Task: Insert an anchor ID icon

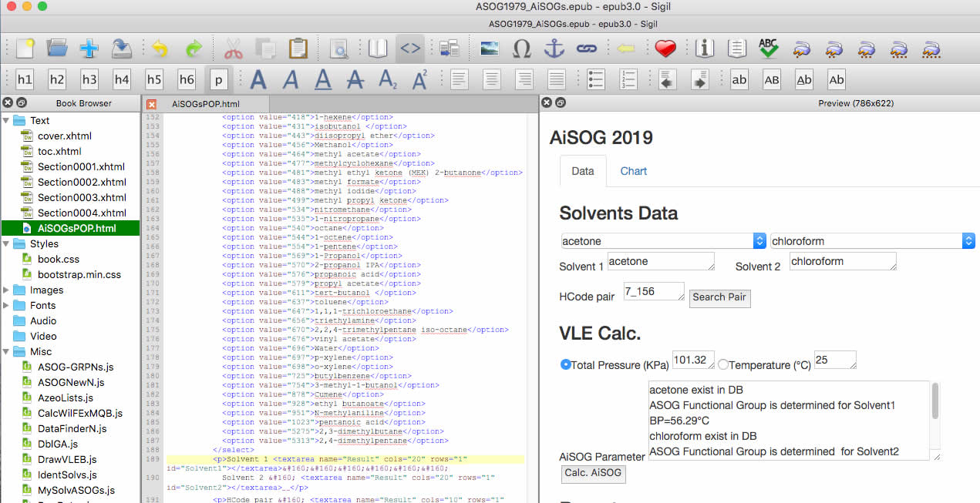Action: (554, 49)
